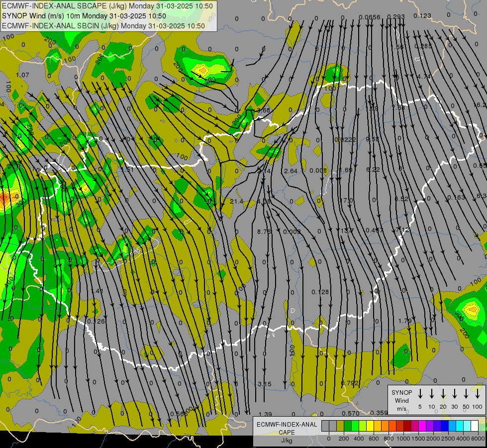Click the map value '0.359'
Image resolution: width=487 pixels, height=448 pixels.
tap(379, 413)
